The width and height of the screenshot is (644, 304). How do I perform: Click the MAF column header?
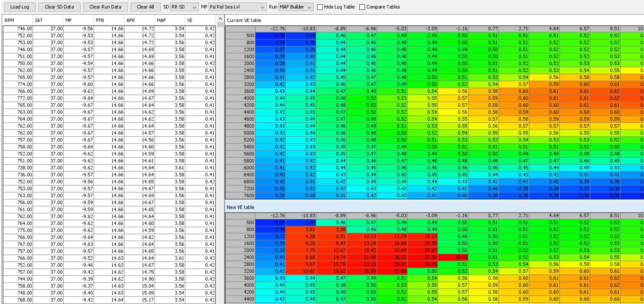click(170, 20)
